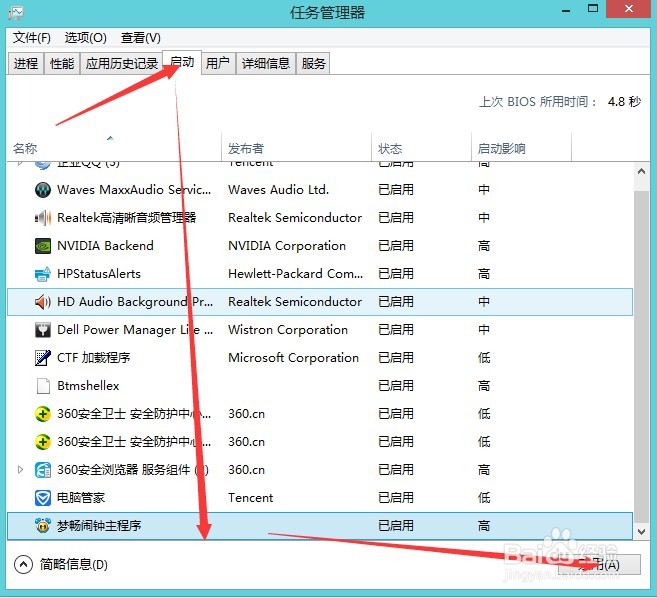Click the 4.8 秒 BIOS time value
This screenshot has height=598, width=657.
tap(624, 102)
